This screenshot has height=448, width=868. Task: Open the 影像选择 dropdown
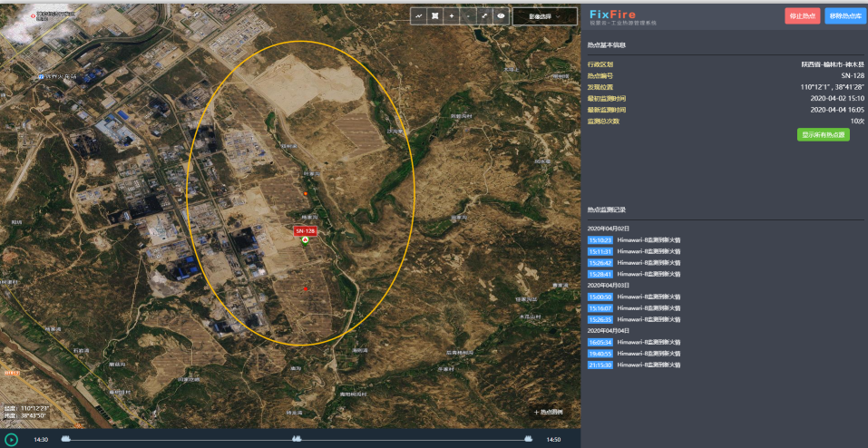click(x=543, y=16)
